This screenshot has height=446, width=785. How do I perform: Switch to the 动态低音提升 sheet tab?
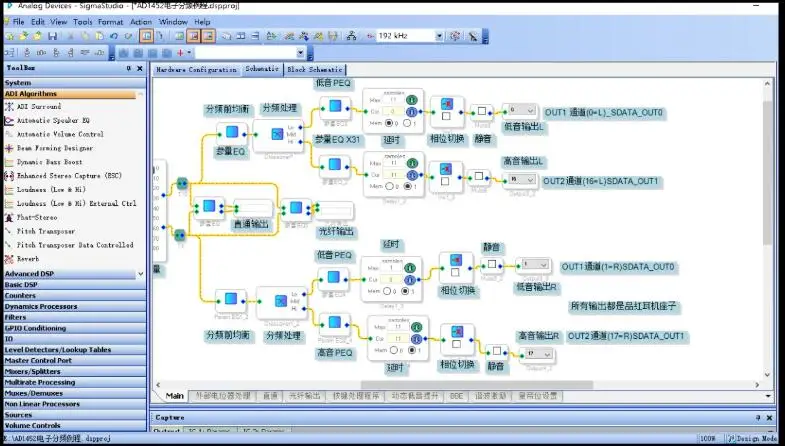click(x=415, y=396)
